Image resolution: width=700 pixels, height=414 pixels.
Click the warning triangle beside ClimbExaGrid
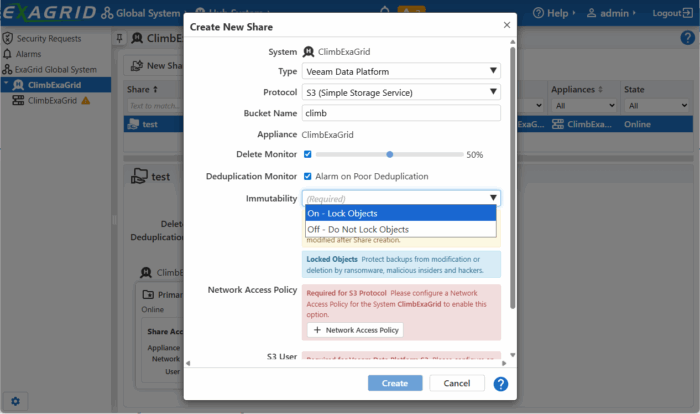tap(85, 101)
